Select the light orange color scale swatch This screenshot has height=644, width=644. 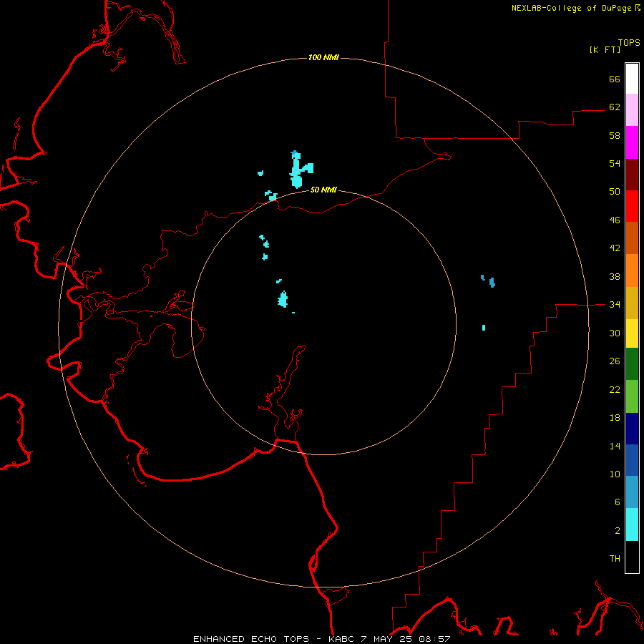632,270
